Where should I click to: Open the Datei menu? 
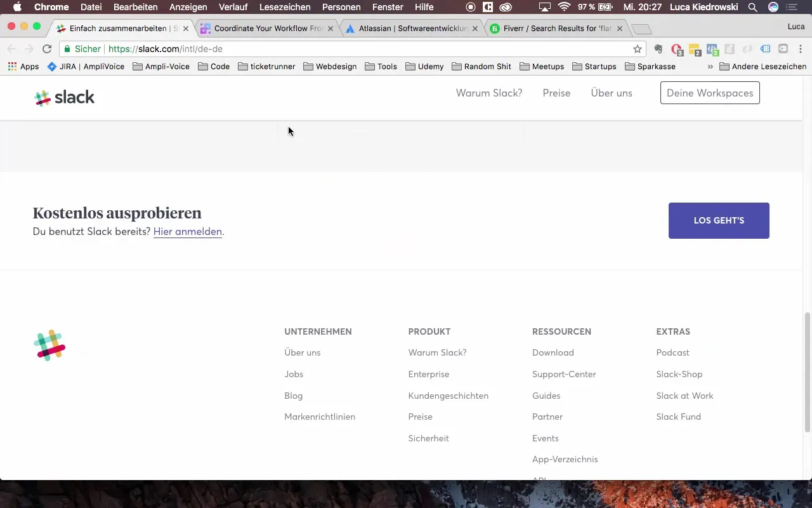coord(91,7)
